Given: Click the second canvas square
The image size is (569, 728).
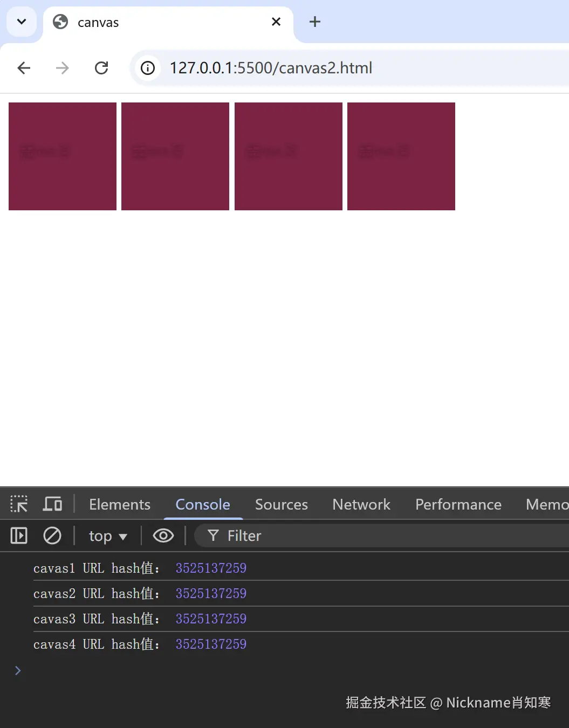Looking at the screenshot, I should [x=175, y=156].
